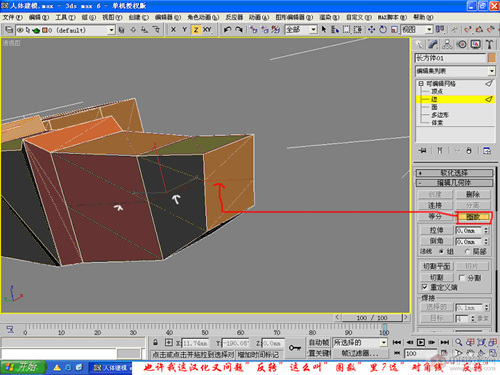This screenshot has height=375, width=500.
Task: Click the 切割平面 (Slice Plane) button
Action: point(437,266)
